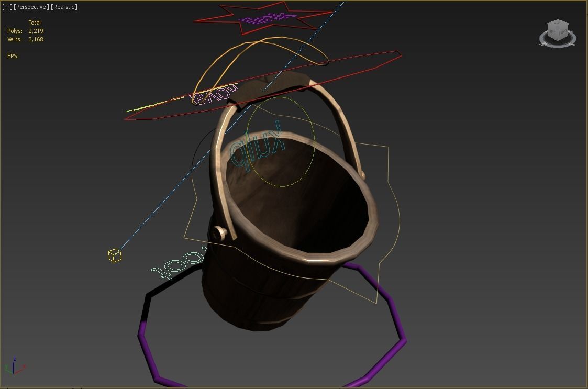
Task: Click the 'Total' statistics header
Action: [x=35, y=23]
